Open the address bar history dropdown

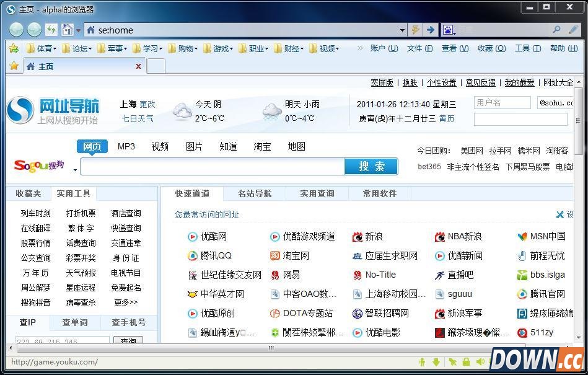[x=402, y=30]
